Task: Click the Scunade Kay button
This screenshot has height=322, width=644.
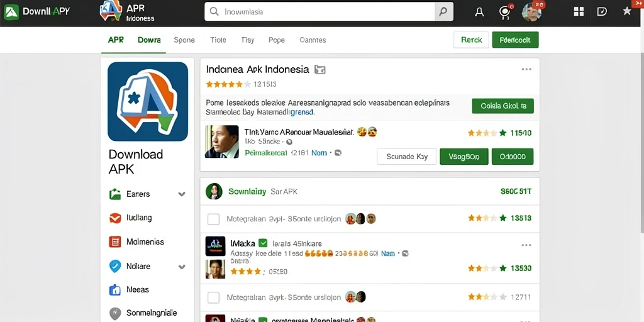Action: [407, 157]
